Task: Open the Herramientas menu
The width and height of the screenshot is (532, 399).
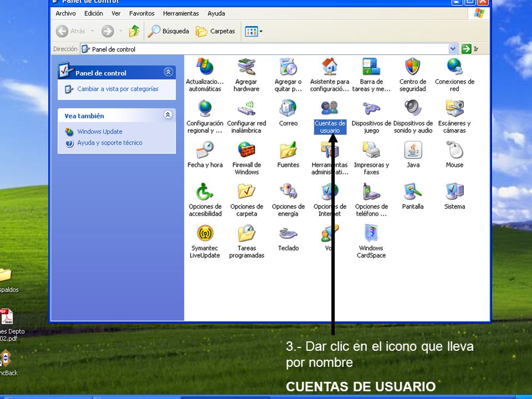Action: 181,13
